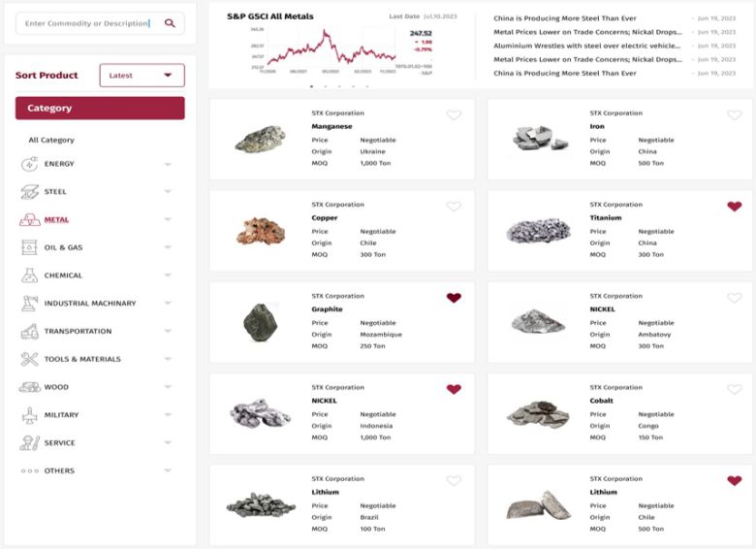Favorite the Manganese product with heart
756x549 pixels.
point(454,115)
